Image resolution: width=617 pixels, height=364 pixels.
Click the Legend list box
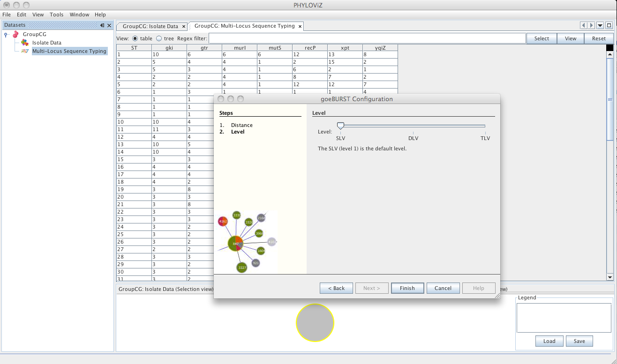564,318
